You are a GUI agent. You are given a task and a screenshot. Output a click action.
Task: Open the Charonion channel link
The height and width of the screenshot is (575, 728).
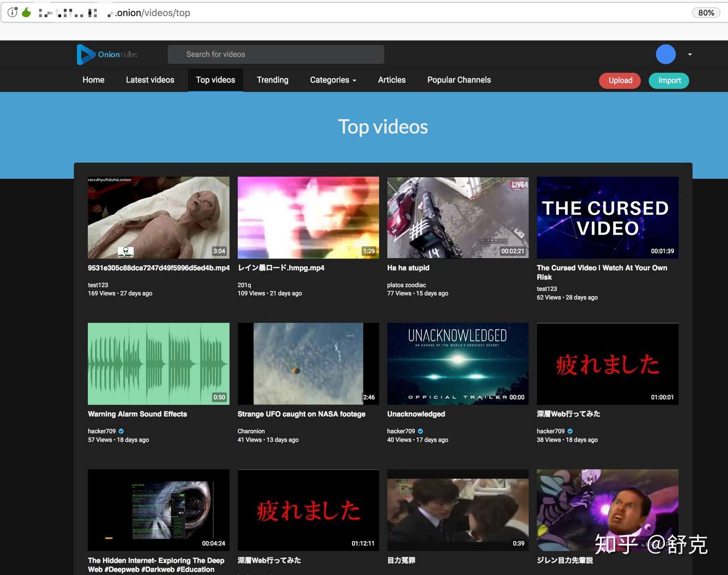pos(251,431)
